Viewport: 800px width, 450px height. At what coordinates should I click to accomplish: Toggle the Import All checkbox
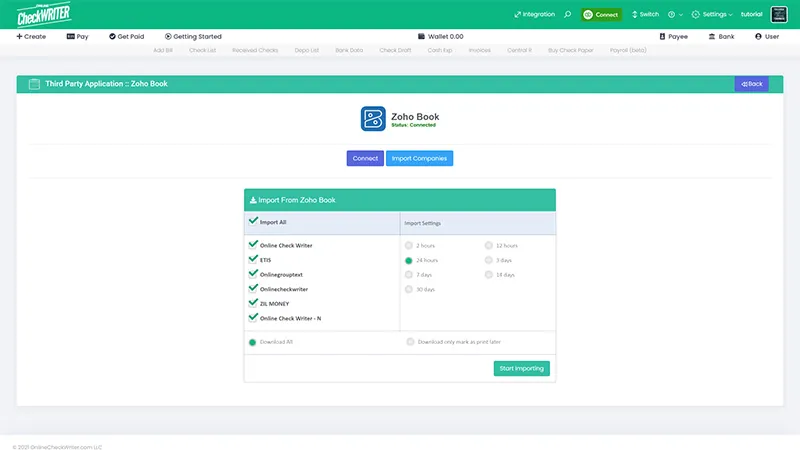pos(253,221)
